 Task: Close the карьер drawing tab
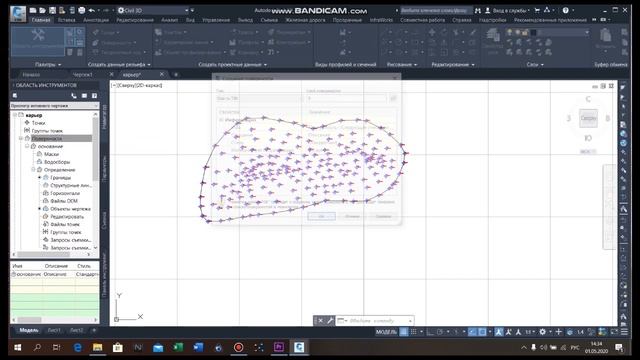[x=162, y=74]
